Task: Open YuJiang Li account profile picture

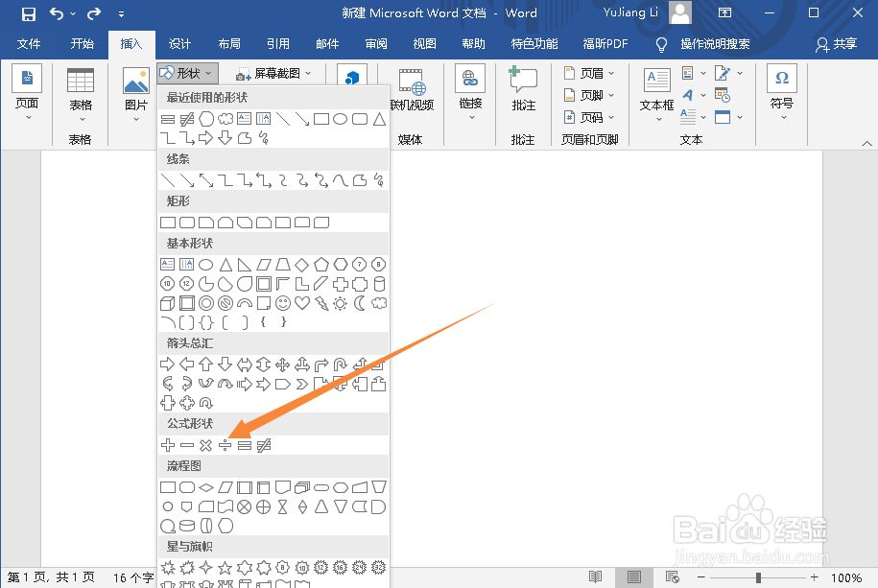Action: coord(680,12)
